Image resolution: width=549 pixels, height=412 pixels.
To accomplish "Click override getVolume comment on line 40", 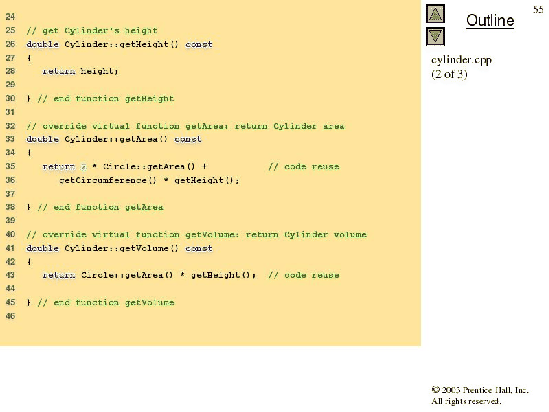I will click(196, 234).
